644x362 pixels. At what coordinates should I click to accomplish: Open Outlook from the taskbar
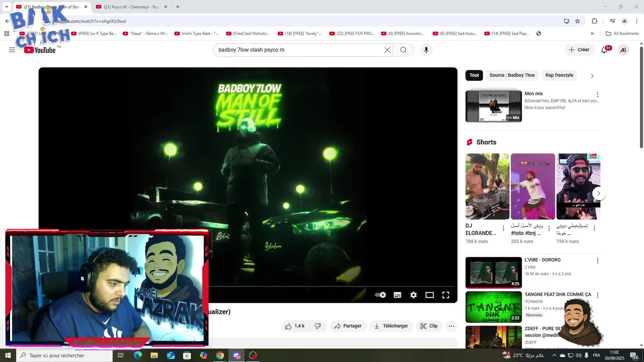point(171,355)
